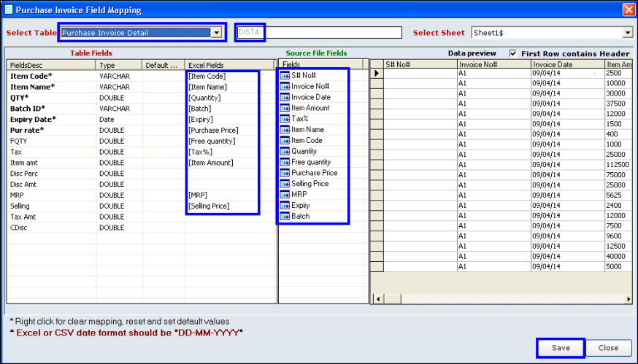
Task: Click the [Batch] mapping cell
Action: [x=230, y=109]
